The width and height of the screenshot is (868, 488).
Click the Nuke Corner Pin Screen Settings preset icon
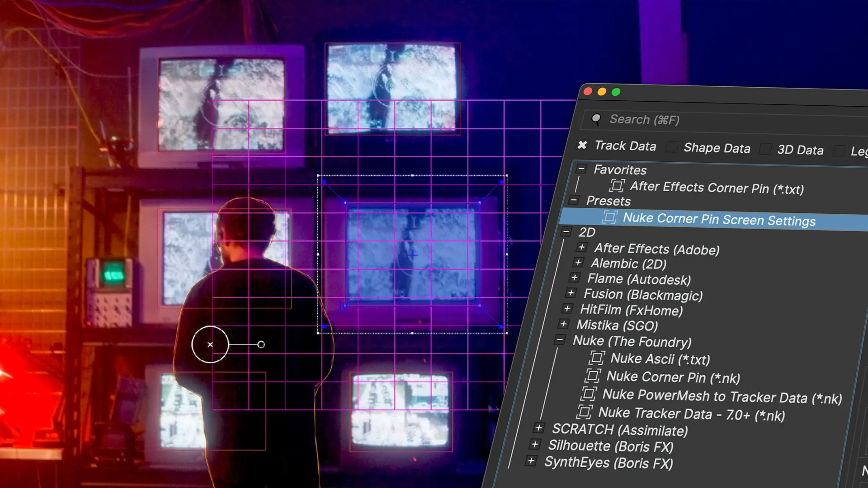[609, 217]
